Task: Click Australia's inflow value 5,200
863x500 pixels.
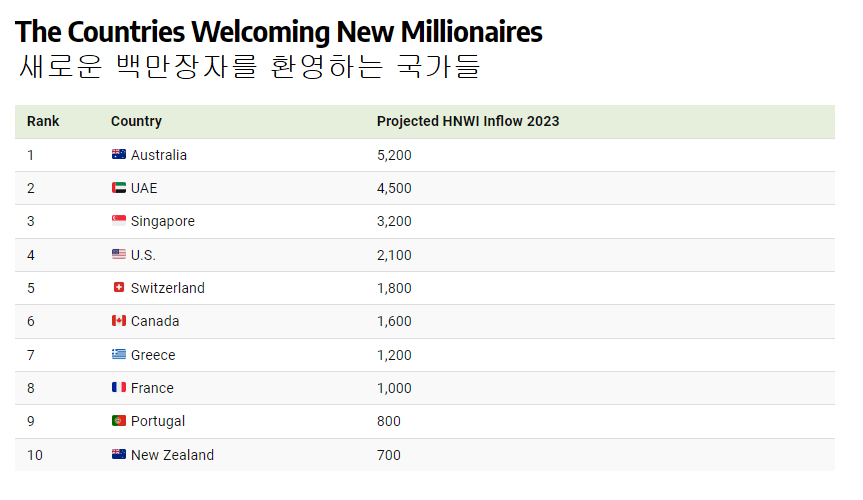Action: 394,155
